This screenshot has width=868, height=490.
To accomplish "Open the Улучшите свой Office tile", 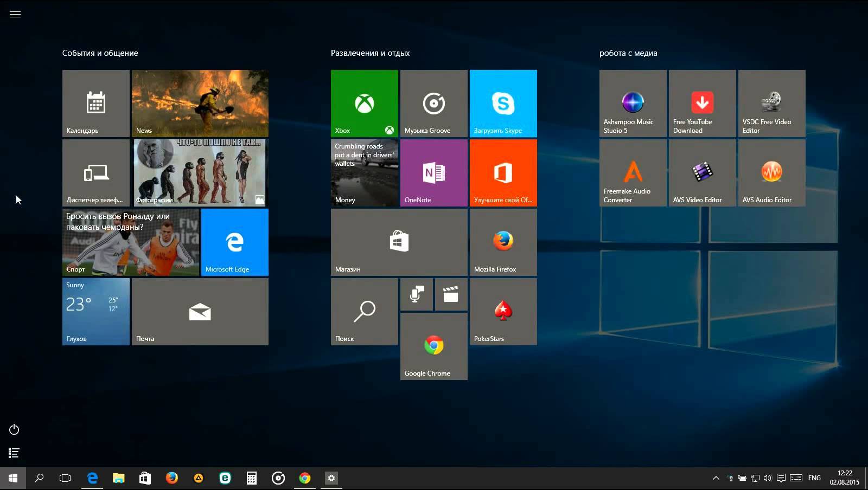I will (503, 172).
